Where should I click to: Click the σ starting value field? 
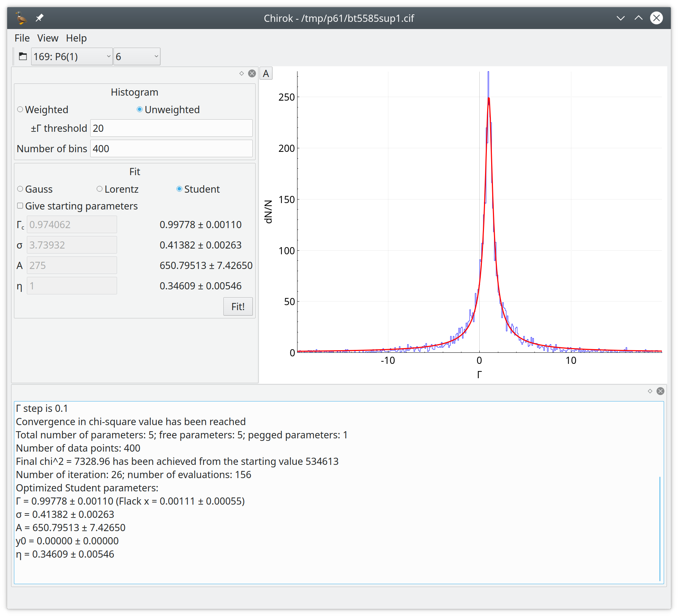pyautogui.click(x=72, y=245)
